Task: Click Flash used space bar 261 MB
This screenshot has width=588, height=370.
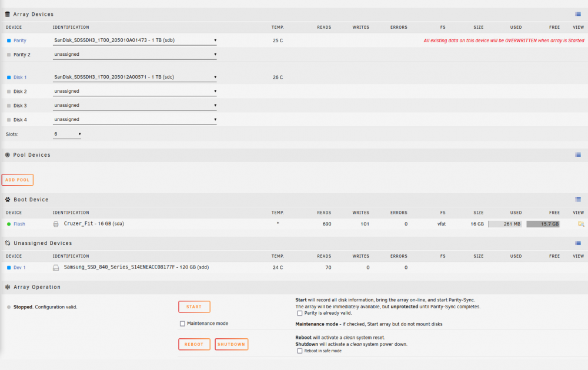Action: coord(505,224)
